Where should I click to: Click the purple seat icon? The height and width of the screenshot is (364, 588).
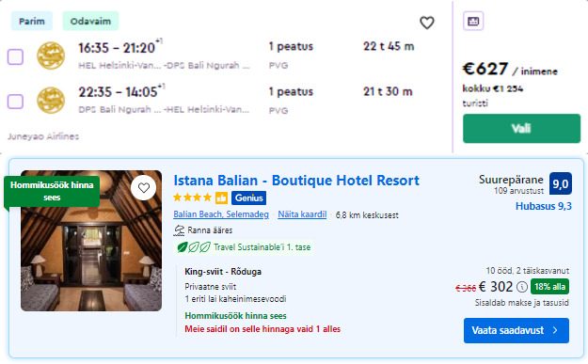coord(473,21)
